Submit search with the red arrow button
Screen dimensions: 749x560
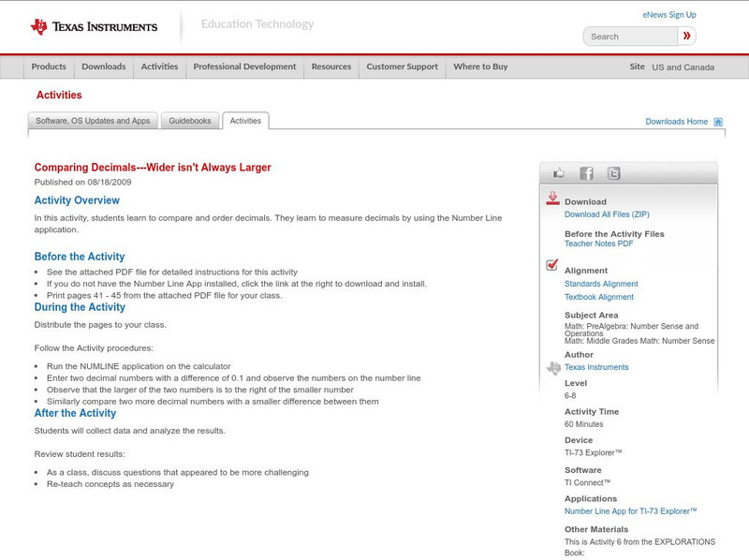[687, 36]
